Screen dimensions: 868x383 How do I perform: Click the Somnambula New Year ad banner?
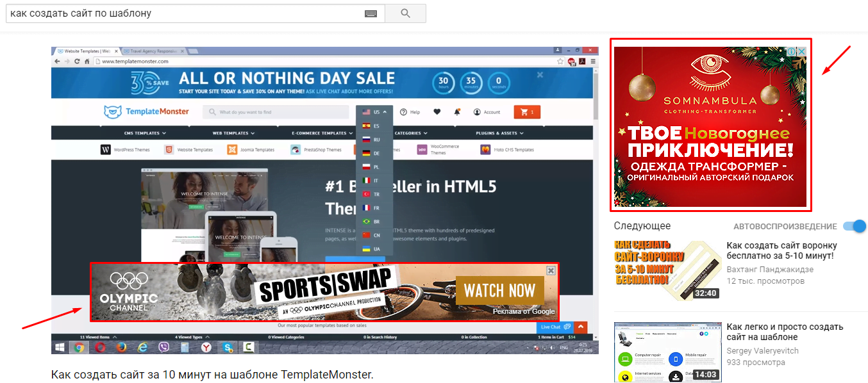pyautogui.click(x=710, y=126)
